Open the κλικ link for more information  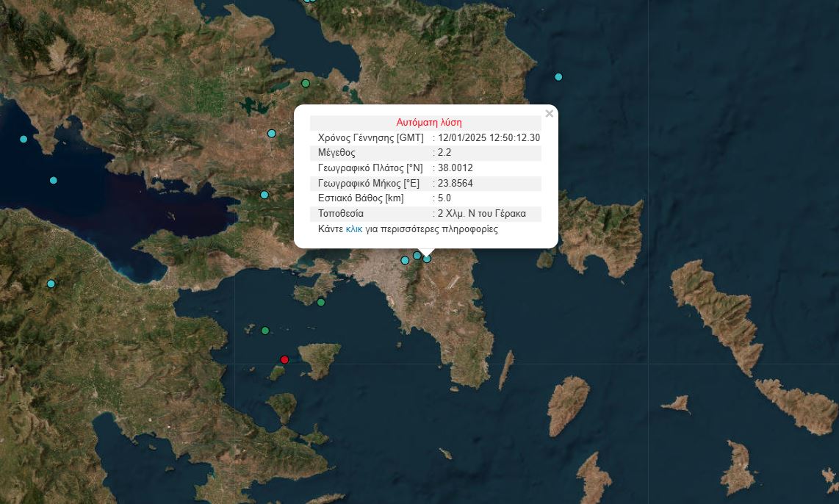point(353,230)
